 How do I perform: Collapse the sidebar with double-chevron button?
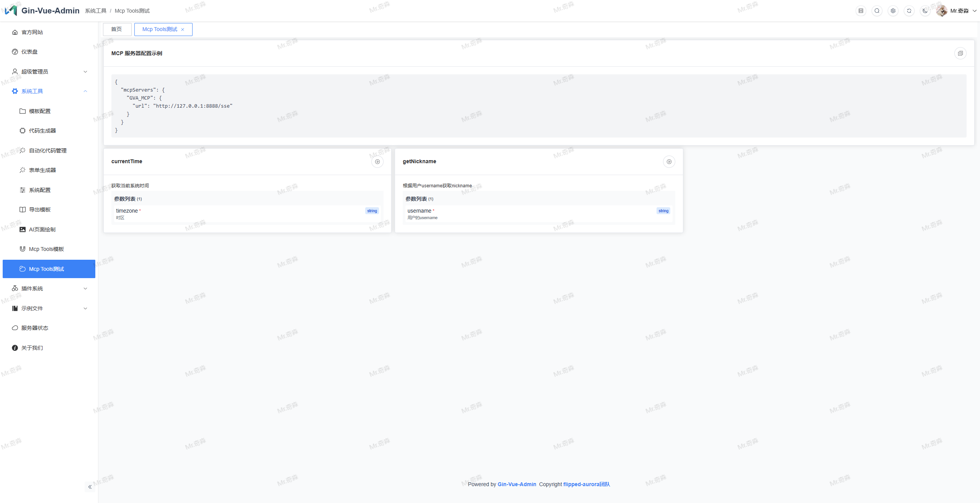(x=90, y=487)
